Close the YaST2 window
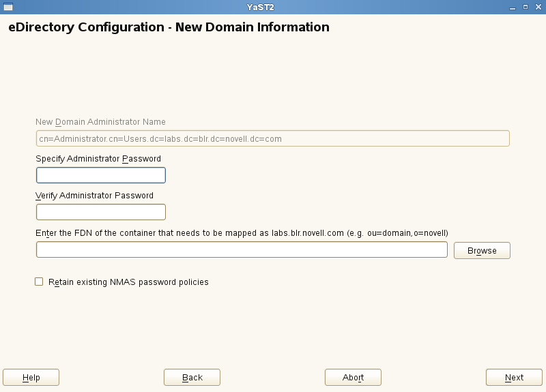 tap(537, 6)
